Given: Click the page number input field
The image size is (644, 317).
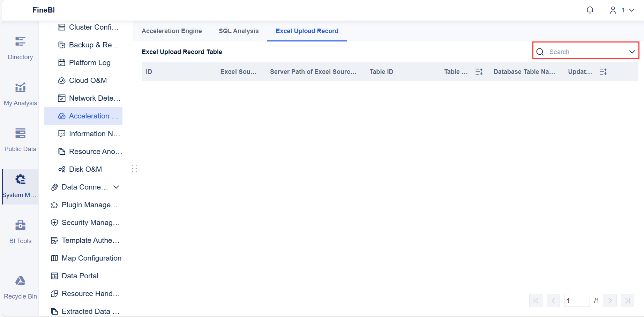Looking at the screenshot, I should (x=577, y=301).
